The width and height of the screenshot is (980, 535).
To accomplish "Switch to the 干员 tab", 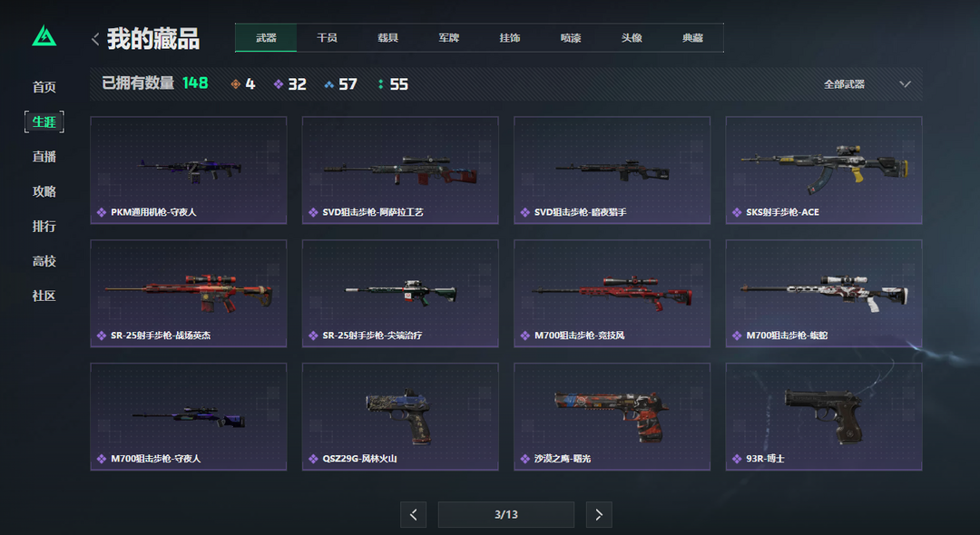I will click(x=327, y=37).
